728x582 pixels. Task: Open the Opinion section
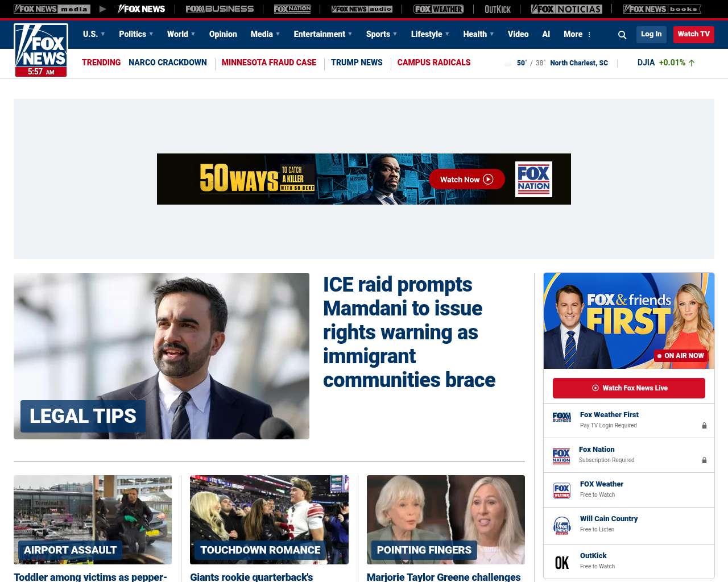[x=223, y=34]
